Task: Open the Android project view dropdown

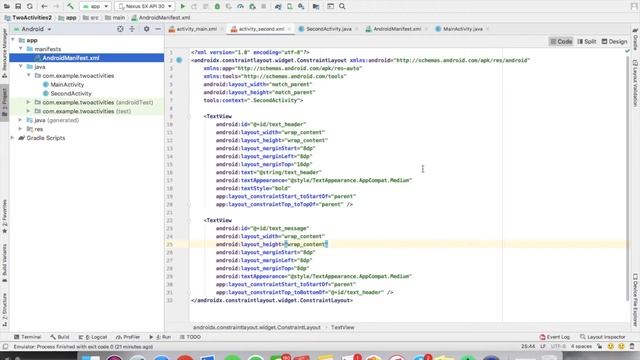Action: tap(33, 29)
